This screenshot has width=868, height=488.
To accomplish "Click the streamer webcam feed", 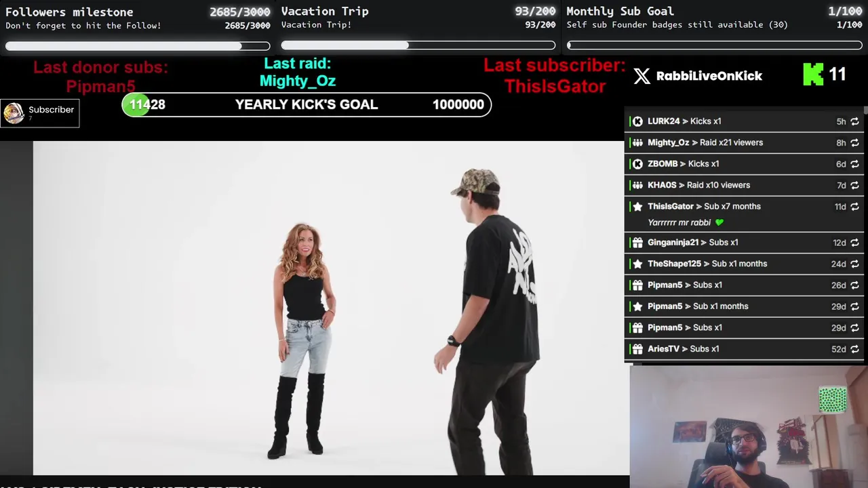I will coord(749,426).
